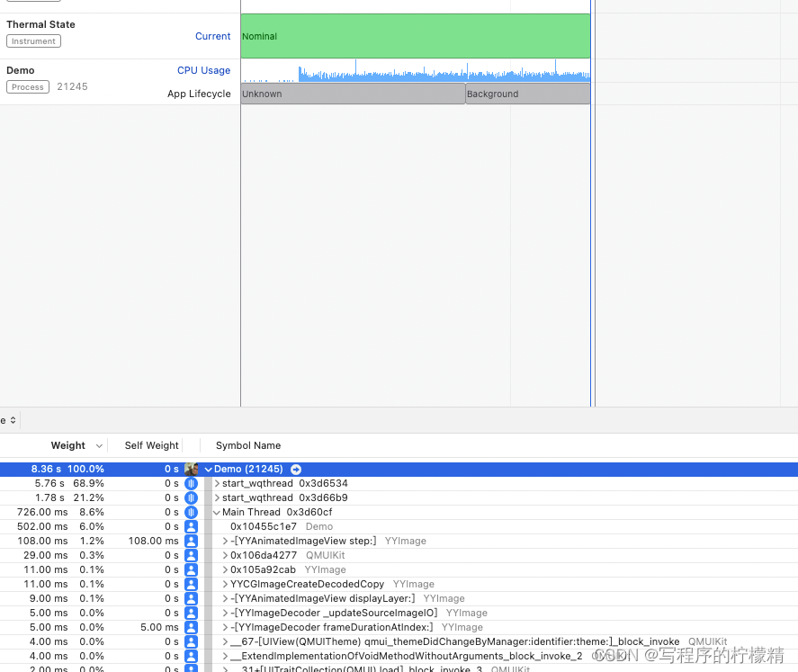Screen dimensions: 798x672
Task: Open detail view popup selector stepper
Action: (x=13, y=420)
